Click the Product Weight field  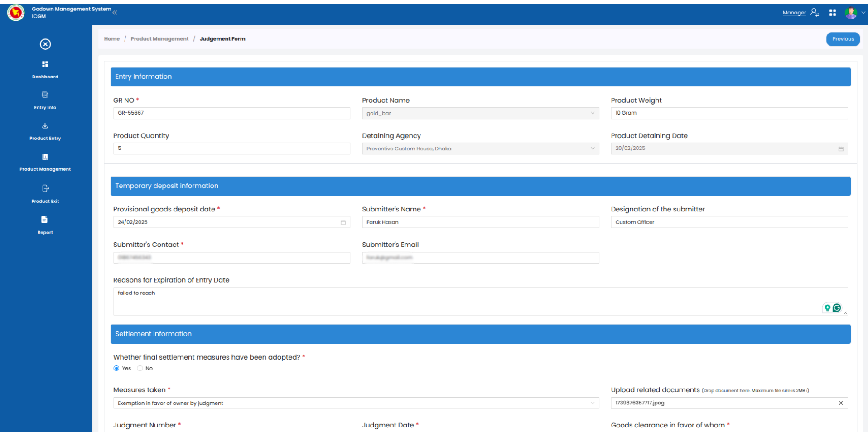click(729, 113)
